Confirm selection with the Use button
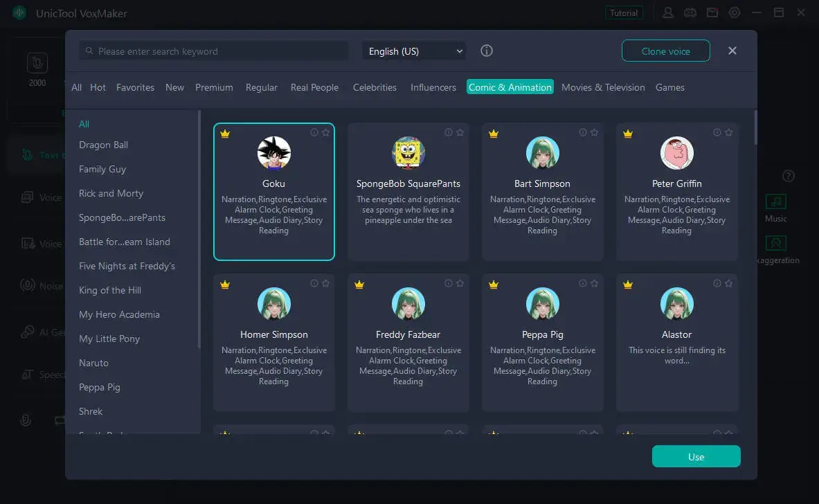Image resolution: width=819 pixels, height=504 pixels. 696,456
